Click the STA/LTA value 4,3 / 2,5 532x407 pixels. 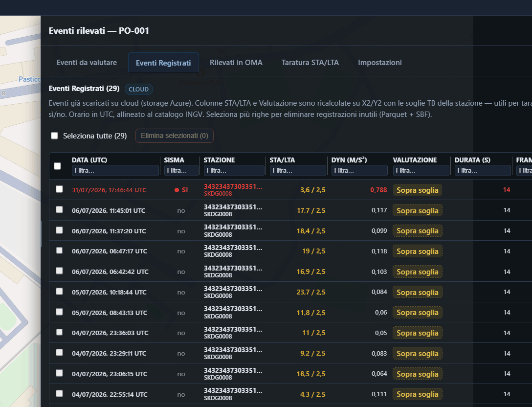313,394
